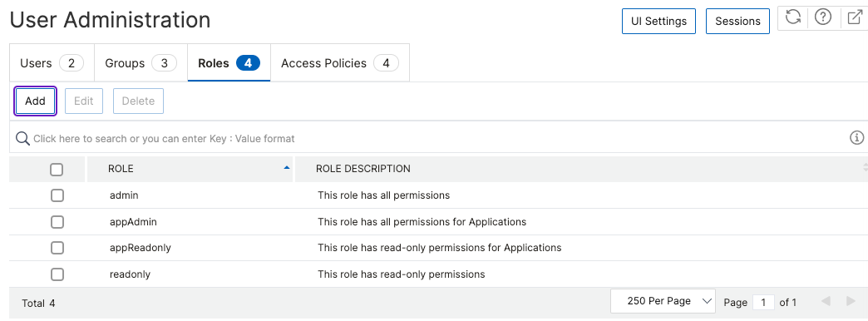This screenshot has width=868, height=321.
Task: Click the refresh icon
Action: [x=793, y=17]
